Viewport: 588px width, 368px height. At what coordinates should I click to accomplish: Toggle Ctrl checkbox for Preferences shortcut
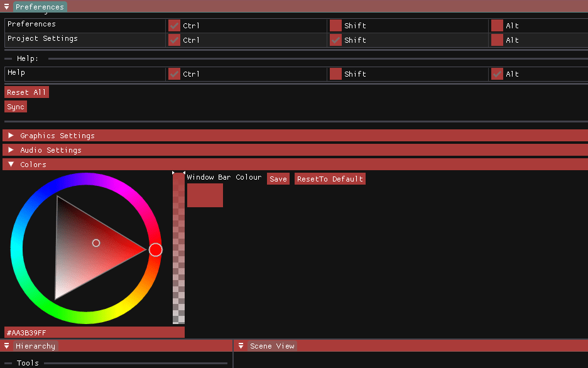coord(175,26)
